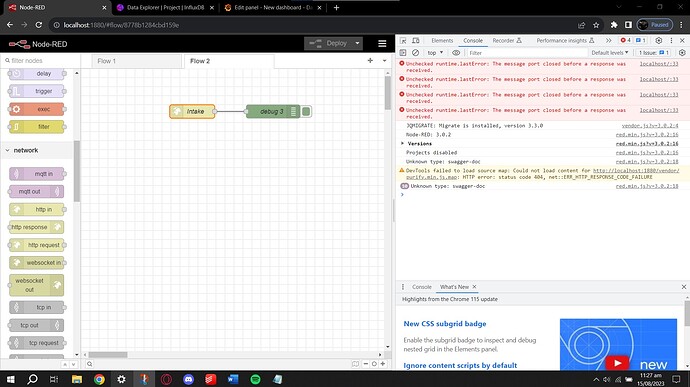
Task: Select the exec node in the palette
Action: pyautogui.click(x=37, y=109)
